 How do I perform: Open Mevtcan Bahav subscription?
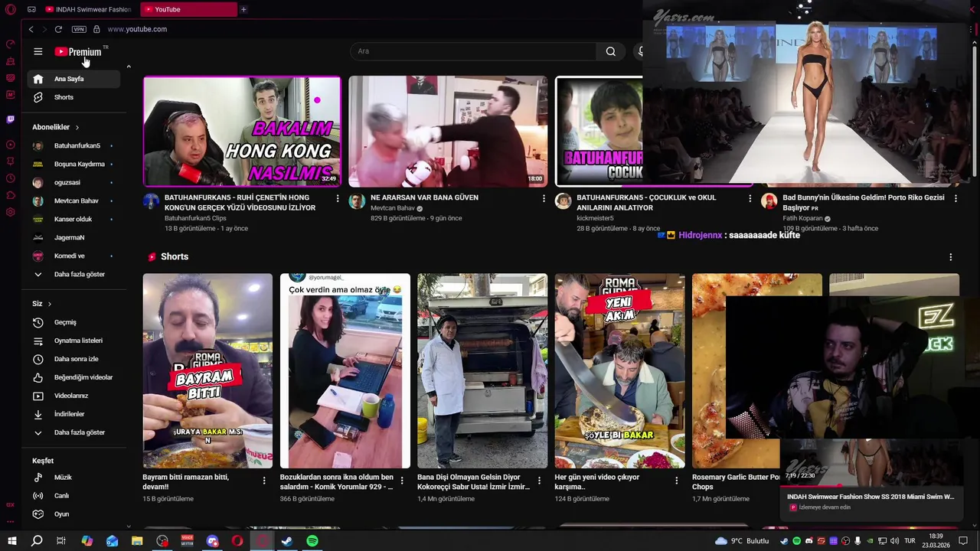tap(74, 201)
